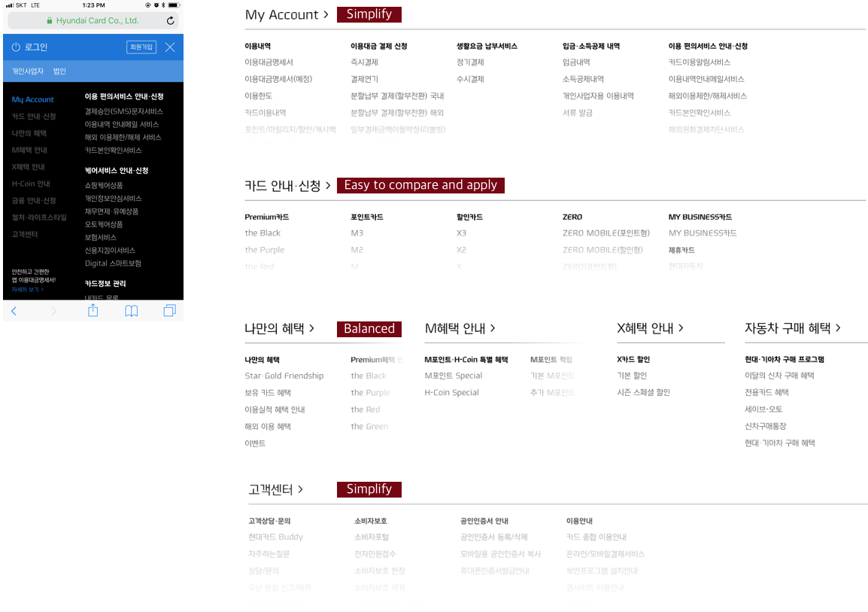This screenshot has width=868, height=612.
Task: Open 소득공제내역 link
Action: tap(583, 79)
